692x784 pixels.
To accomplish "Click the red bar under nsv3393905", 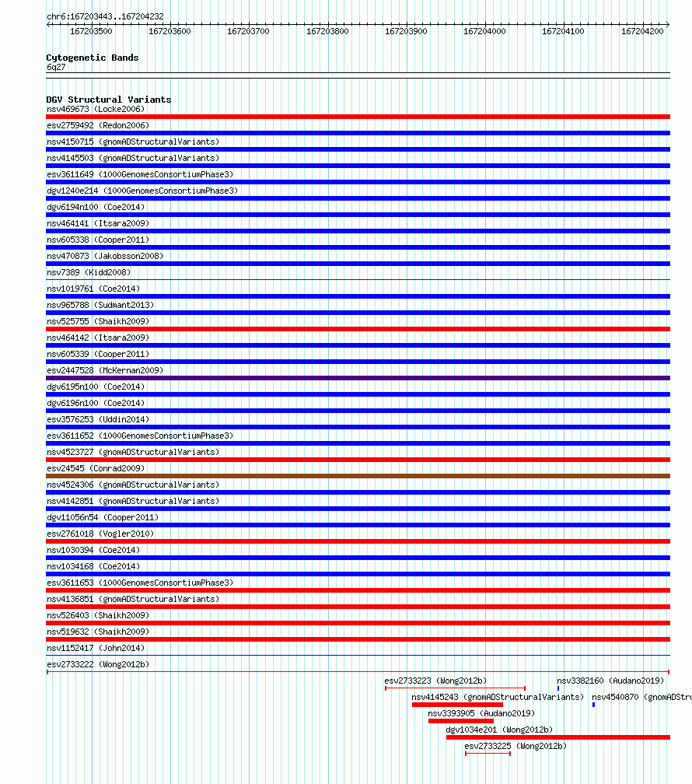I will coord(461,721).
